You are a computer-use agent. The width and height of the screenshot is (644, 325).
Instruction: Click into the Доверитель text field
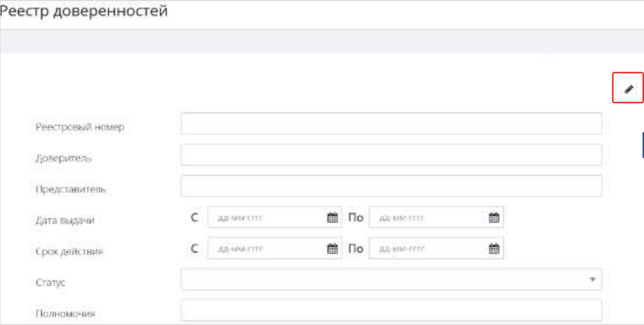[x=391, y=155]
